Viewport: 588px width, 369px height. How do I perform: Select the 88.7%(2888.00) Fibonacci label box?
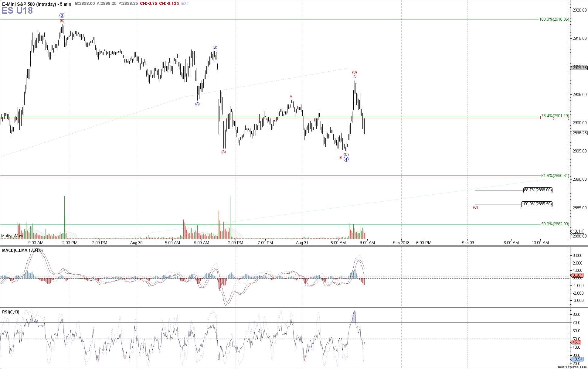click(538, 190)
